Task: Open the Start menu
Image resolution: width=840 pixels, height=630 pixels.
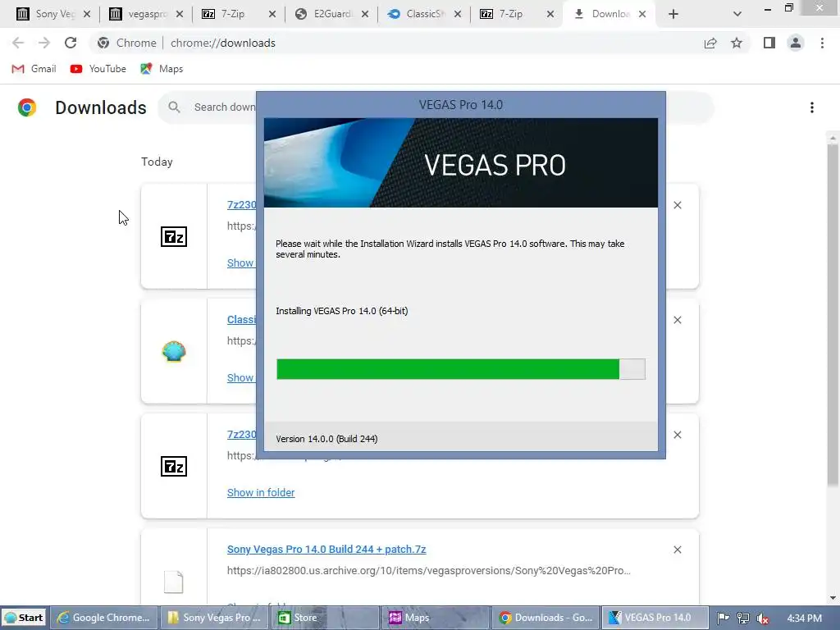Action: [x=24, y=618]
